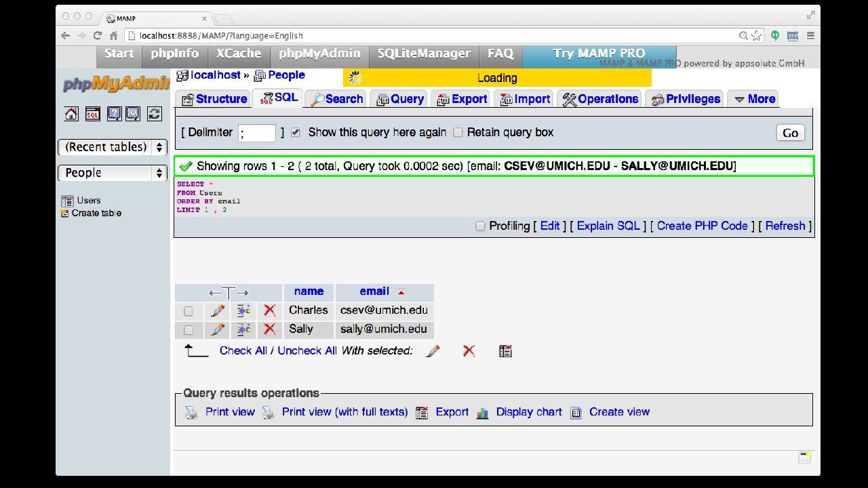Click the Explain SQL link
The height and width of the screenshot is (488, 868).
point(608,226)
